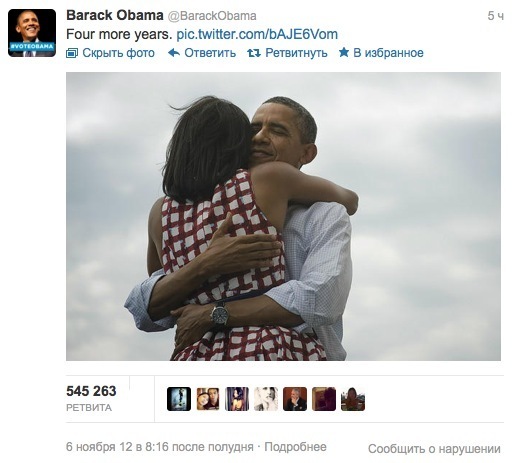513x463 pixels.
Task: Click the favorite star icon
Action: point(344,52)
